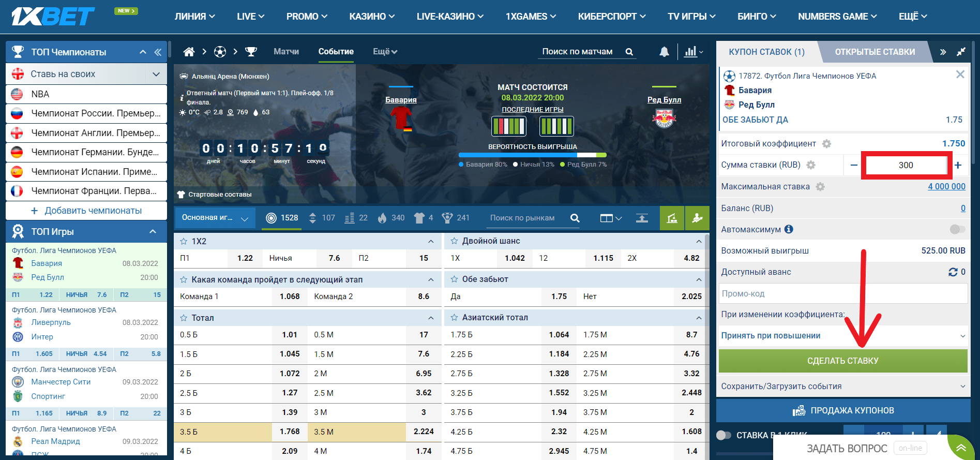
Task: Toggle Ставка в 1 клик switch
Action: (x=724, y=435)
